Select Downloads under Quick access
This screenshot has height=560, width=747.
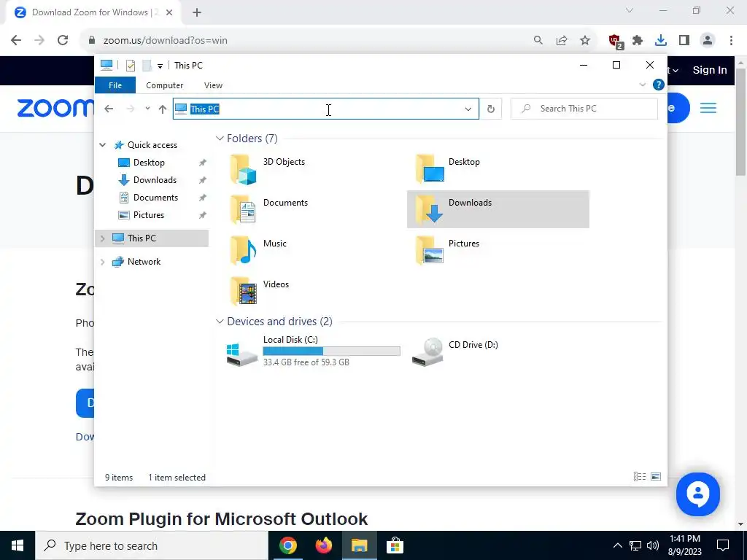(x=155, y=180)
